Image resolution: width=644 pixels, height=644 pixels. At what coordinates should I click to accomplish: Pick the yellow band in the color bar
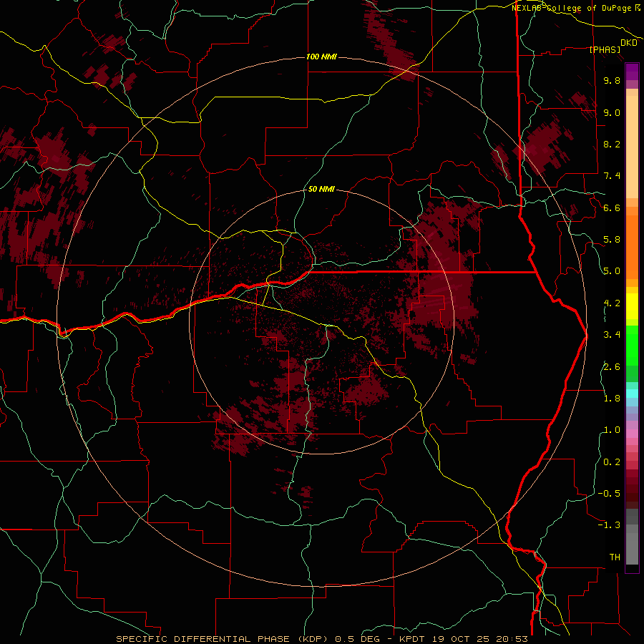click(x=632, y=306)
